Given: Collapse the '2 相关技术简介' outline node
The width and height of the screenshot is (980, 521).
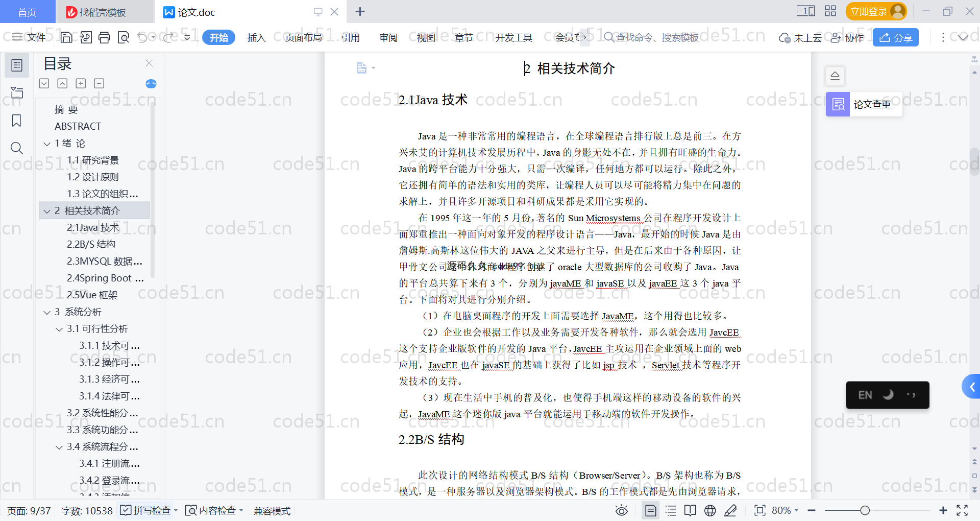Looking at the screenshot, I should click(x=47, y=211).
